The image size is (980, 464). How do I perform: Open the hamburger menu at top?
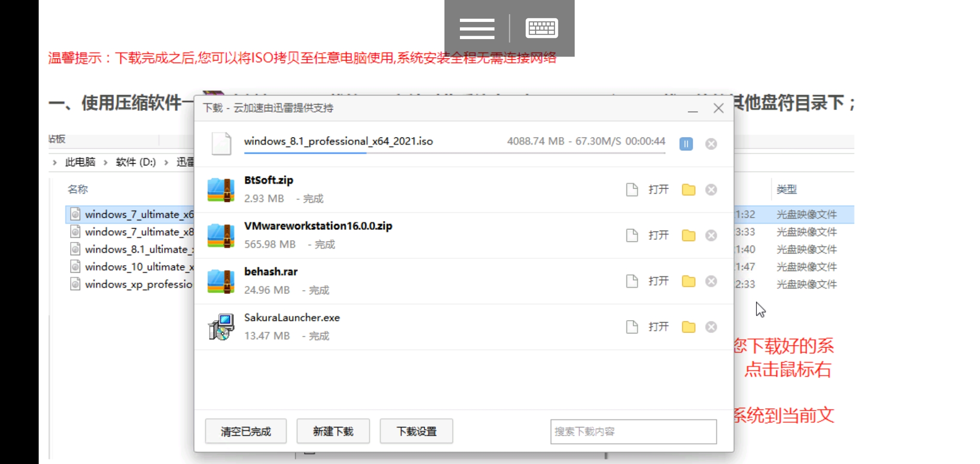pyautogui.click(x=477, y=28)
